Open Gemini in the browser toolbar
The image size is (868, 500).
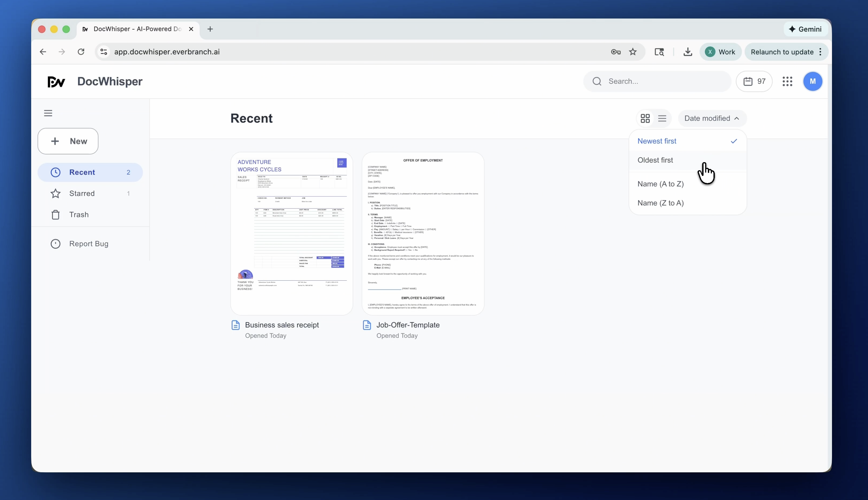click(x=805, y=29)
